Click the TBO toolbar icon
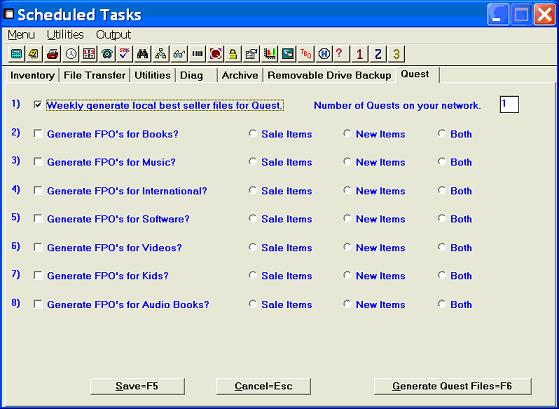Viewport: 559px width, 409px height. 306,54
